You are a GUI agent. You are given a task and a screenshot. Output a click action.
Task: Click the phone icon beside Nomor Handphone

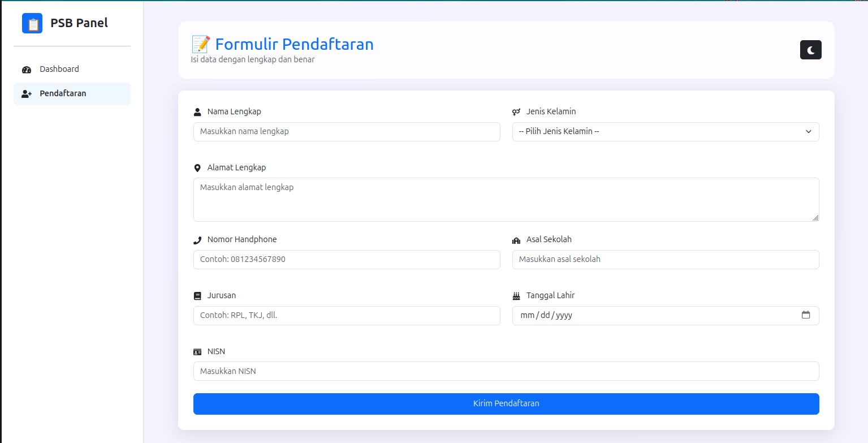pyautogui.click(x=197, y=240)
